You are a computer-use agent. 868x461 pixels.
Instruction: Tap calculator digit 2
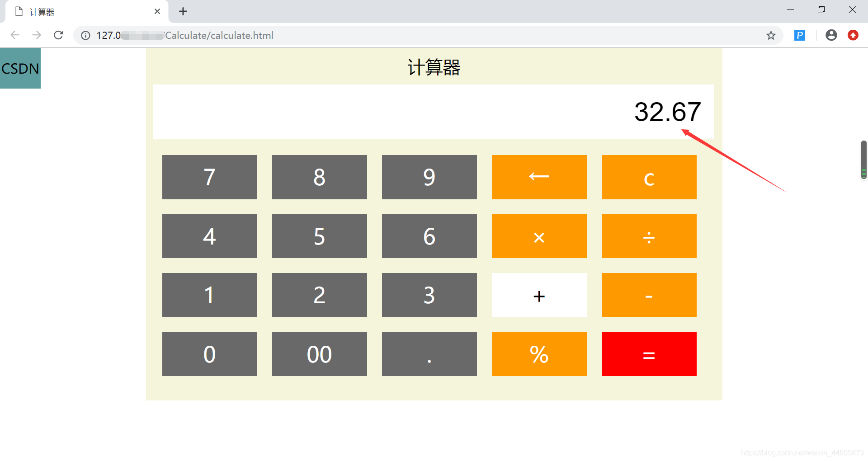pos(320,295)
